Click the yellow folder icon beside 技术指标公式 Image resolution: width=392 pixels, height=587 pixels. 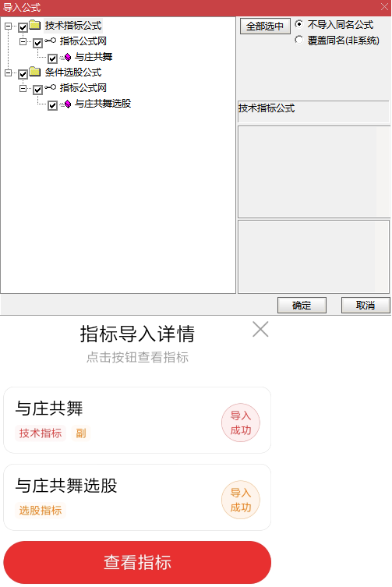click(35, 25)
